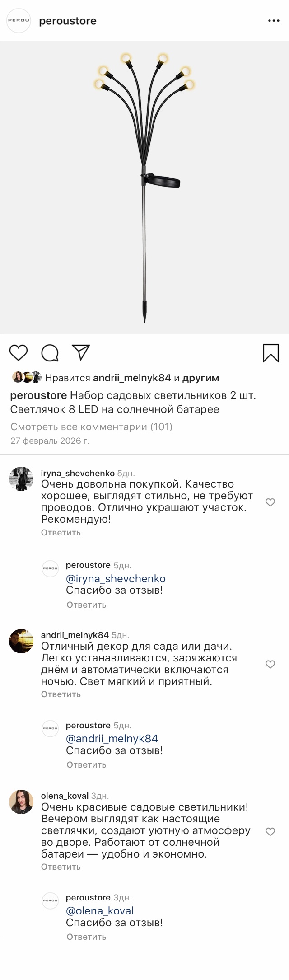Image resolution: width=289 pixels, height=980 pixels.
Task: Reply to andrii_melnyk84's comment
Action: [x=61, y=694]
